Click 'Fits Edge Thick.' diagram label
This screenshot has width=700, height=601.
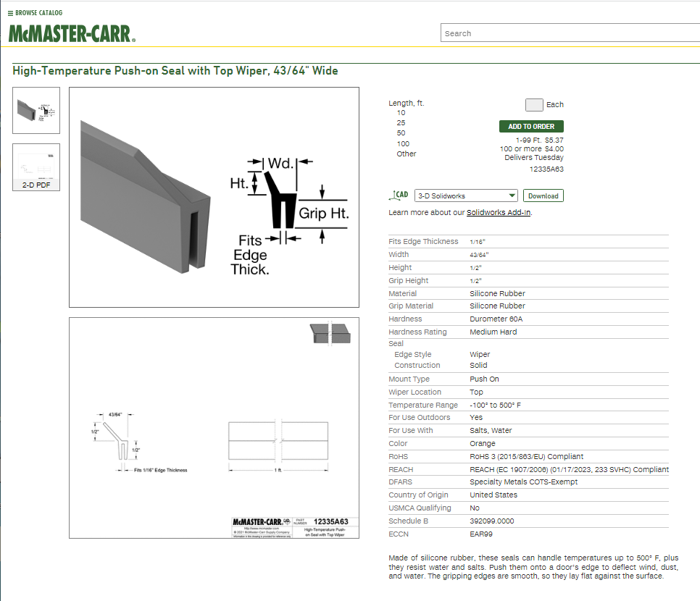click(251, 255)
